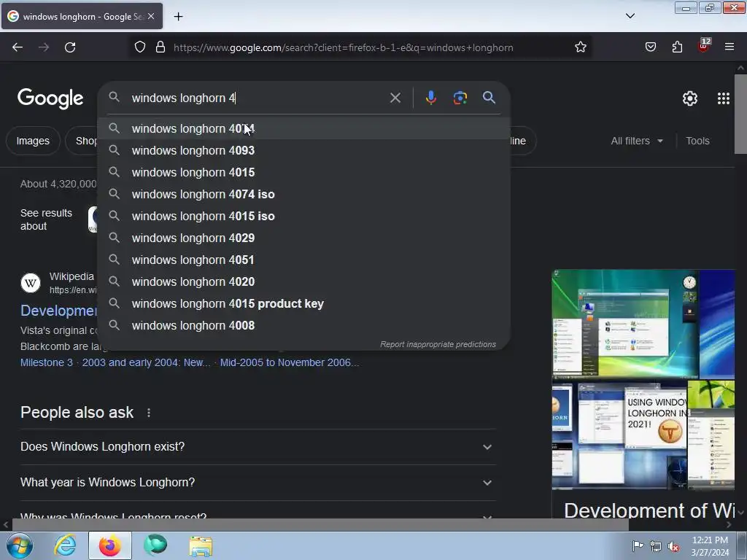Click Report inappropriate predictions link
The height and width of the screenshot is (560, 747).
[x=438, y=344]
